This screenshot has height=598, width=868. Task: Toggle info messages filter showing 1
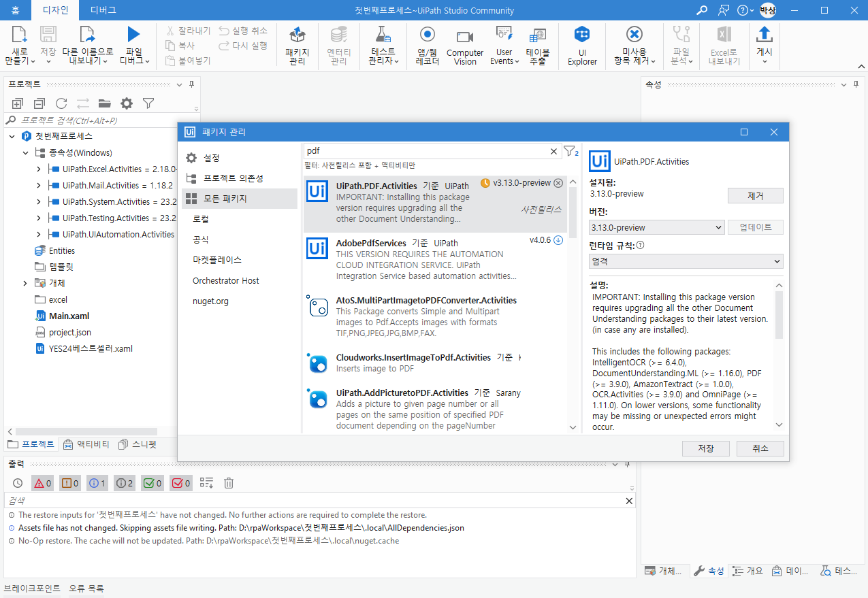[x=97, y=483]
